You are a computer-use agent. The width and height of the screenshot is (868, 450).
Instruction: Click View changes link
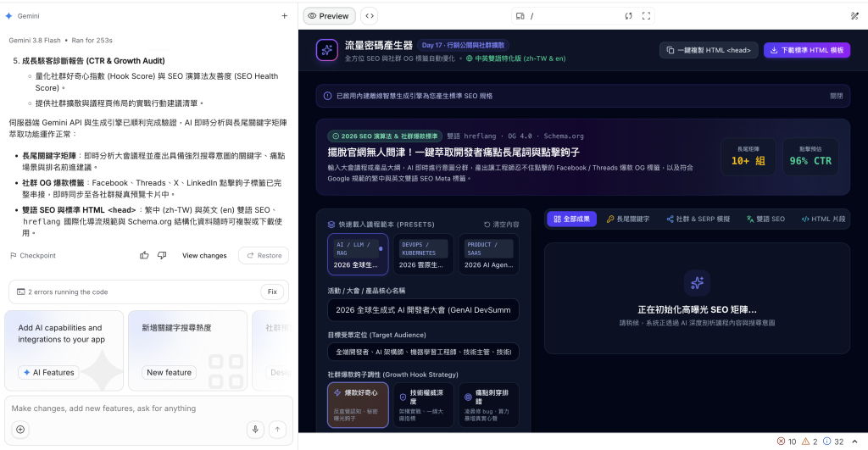pyautogui.click(x=204, y=255)
